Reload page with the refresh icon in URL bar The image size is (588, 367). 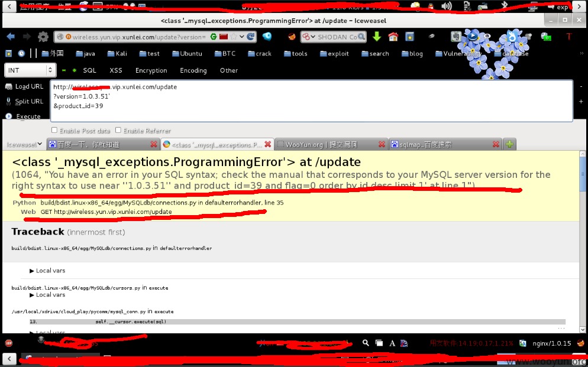[x=250, y=36]
